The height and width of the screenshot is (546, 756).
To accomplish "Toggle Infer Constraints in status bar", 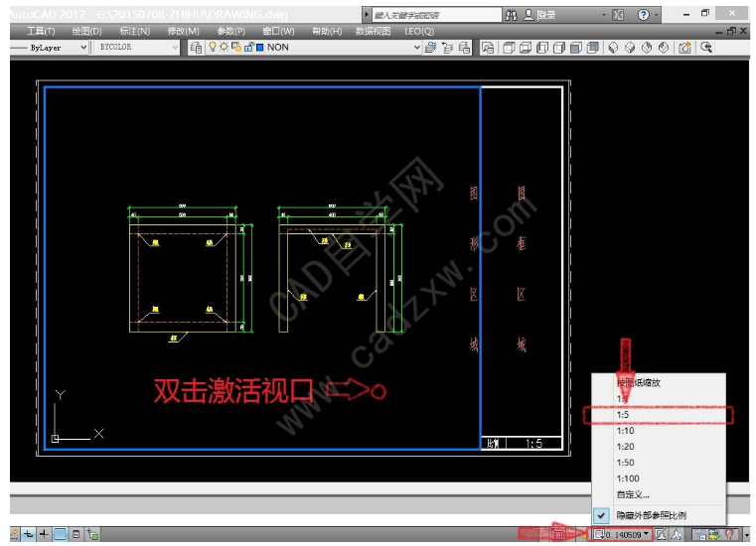I will [x=15, y=534].
